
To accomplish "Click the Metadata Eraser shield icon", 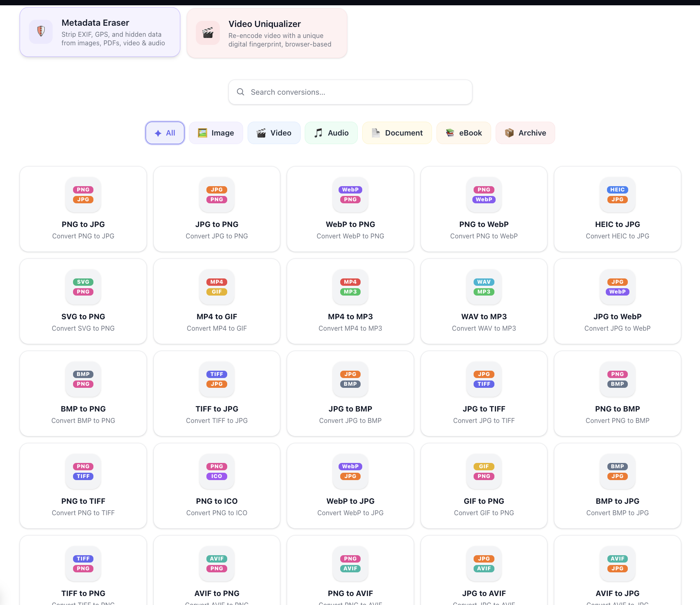I will coord(41,32).
